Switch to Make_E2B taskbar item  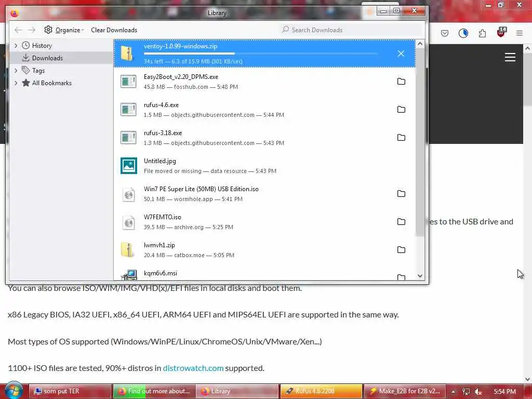pos(405,391)
